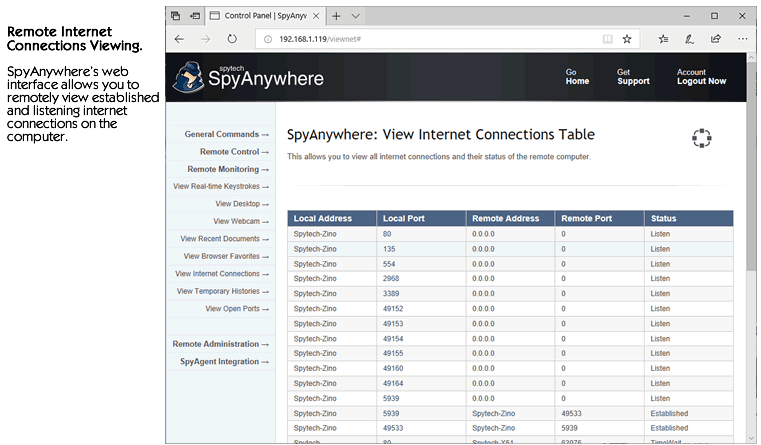Click the Local Address column header
Screen dimensions: 761x445
click(332, 218)
